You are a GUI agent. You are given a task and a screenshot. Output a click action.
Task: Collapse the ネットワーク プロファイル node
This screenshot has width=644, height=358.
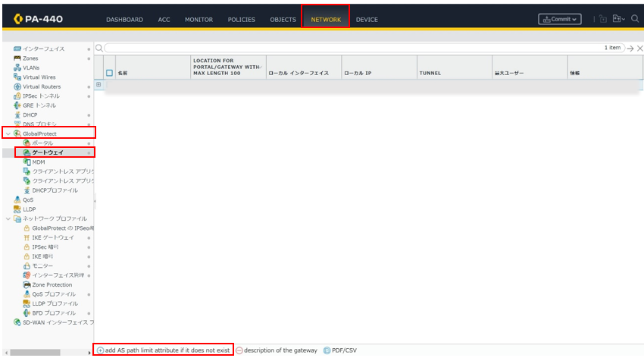pos(8,218)
